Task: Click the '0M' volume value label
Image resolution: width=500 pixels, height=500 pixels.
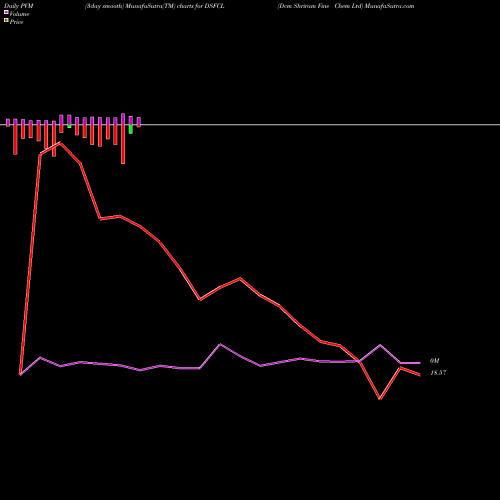Action: click(x=435, y=361)
